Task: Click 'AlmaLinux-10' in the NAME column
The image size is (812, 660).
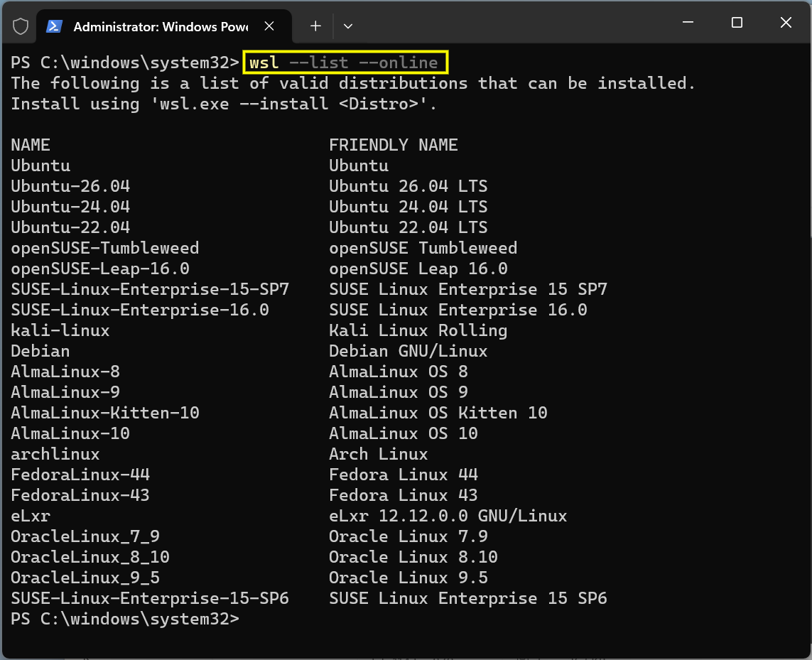Action: click(x=70, y=433)
